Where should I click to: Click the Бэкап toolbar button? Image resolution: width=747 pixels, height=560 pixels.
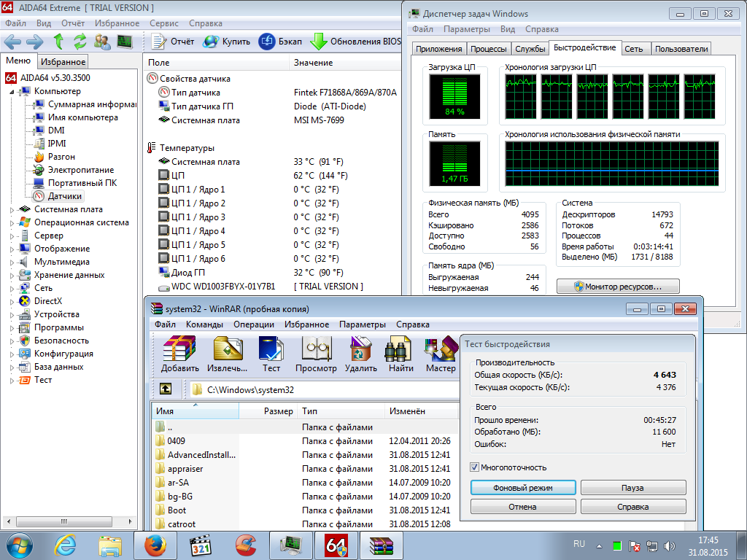[280, 42]
